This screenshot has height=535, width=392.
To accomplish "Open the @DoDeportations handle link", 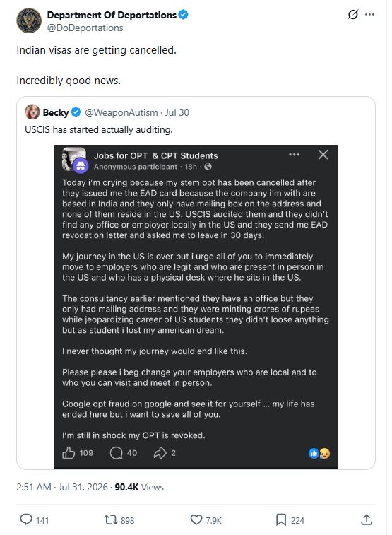I will click(x=85, y=28).
